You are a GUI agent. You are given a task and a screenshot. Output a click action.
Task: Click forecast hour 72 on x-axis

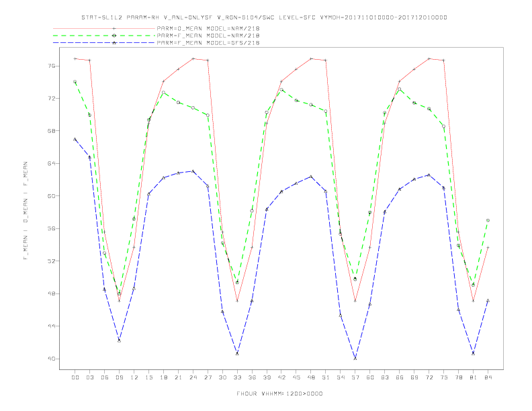coord(429,377)
